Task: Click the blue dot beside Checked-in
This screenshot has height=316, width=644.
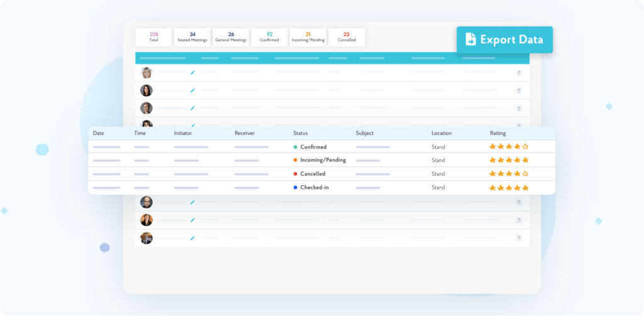Action: click(296, 188)
